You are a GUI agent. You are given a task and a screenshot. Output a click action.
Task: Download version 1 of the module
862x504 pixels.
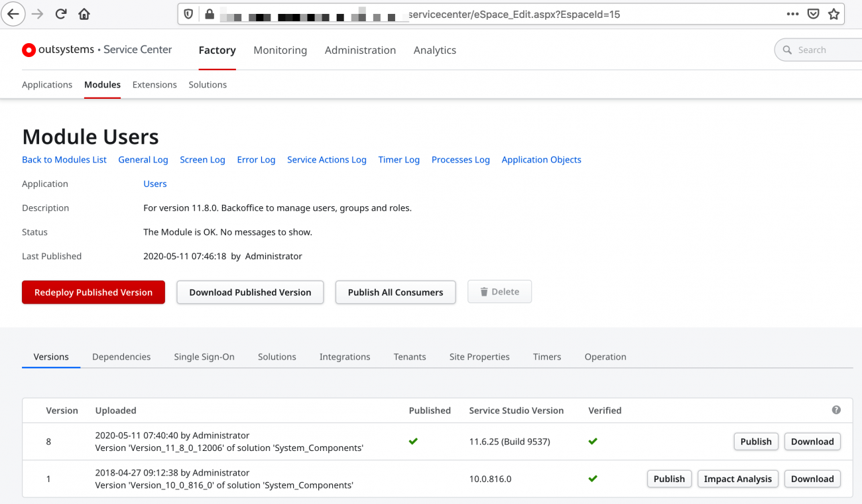[x=812, y=479]
